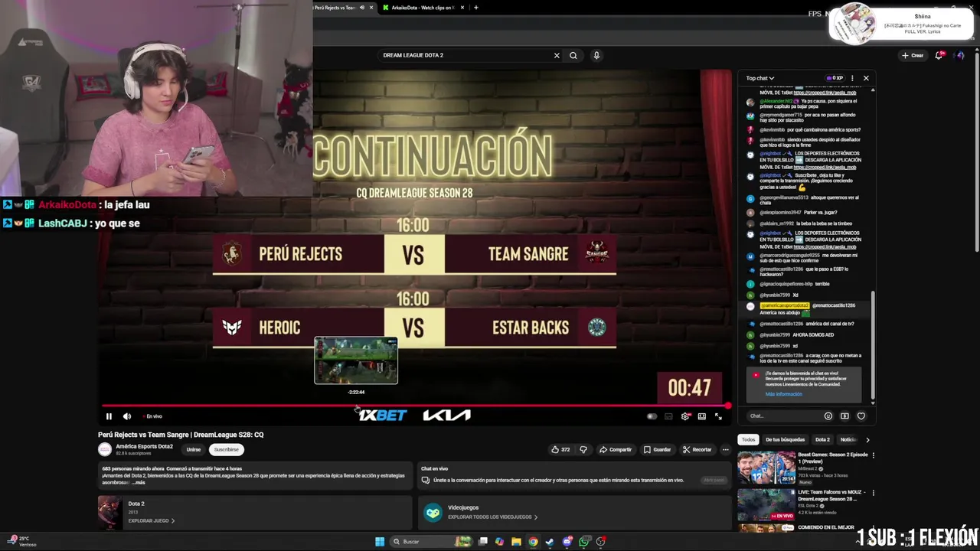Screen dimensions: 980x551
Task: Select the 'Noticias' filter chip
Action: pos(848,439)
